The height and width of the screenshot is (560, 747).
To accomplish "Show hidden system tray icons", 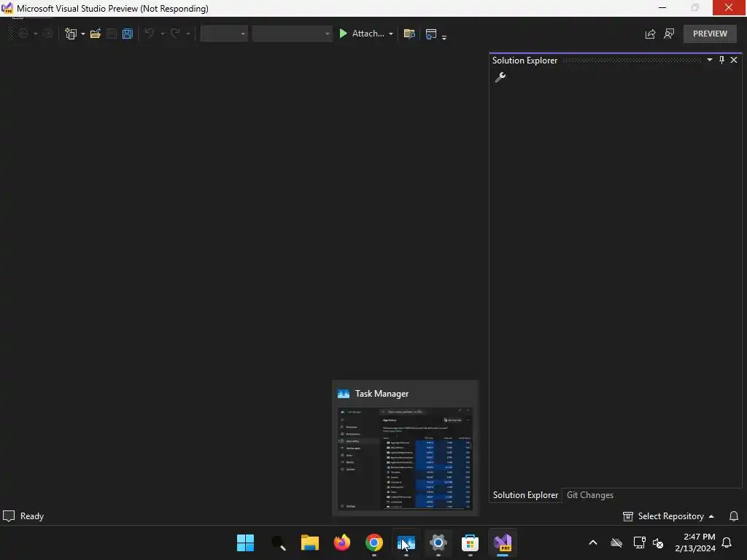I will [593, 542].
